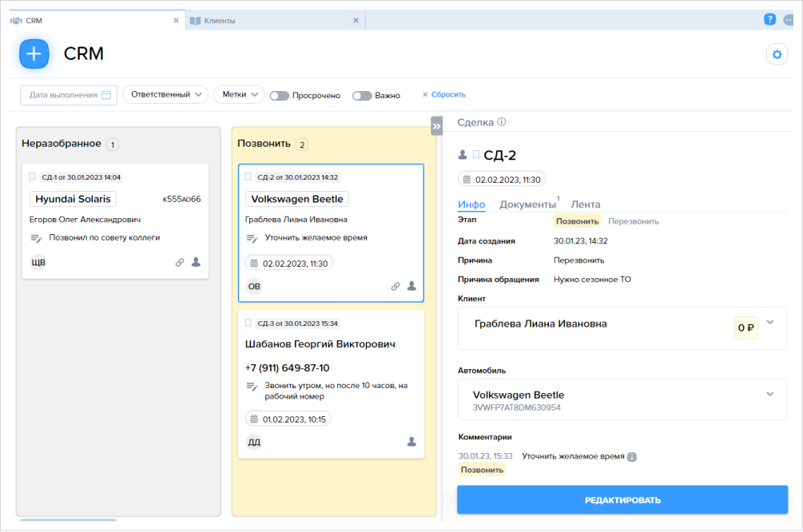Click the horizontal scrollbar under the board

pos(68,520)
